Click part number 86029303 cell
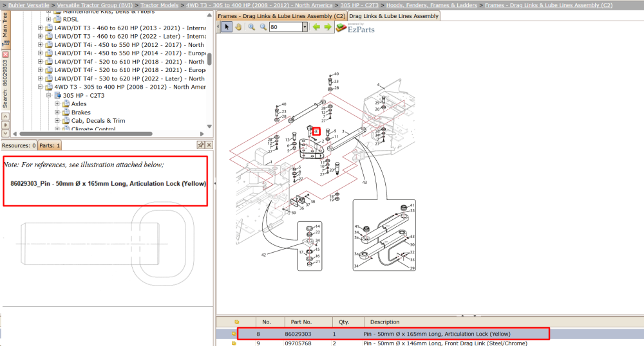 (298, 334)
